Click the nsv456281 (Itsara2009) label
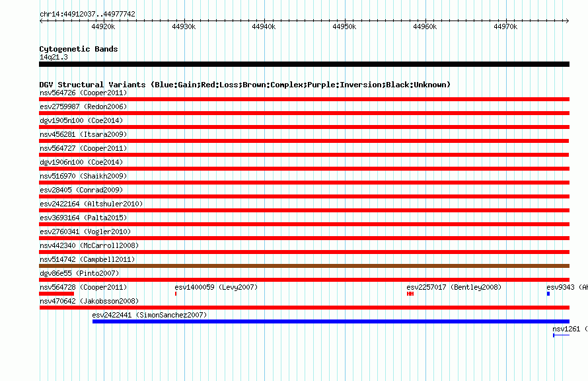This screenshot has height=381, width=588. coord(83,134)
